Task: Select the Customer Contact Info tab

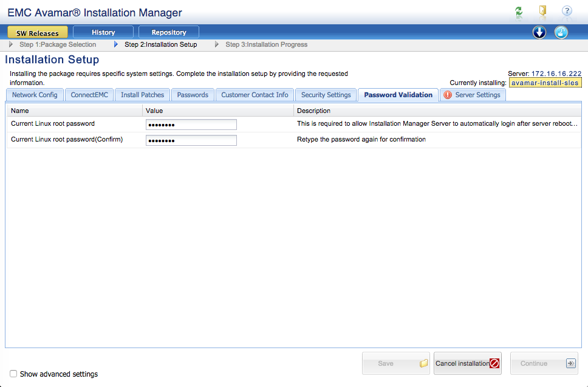Action: (255, 95)
